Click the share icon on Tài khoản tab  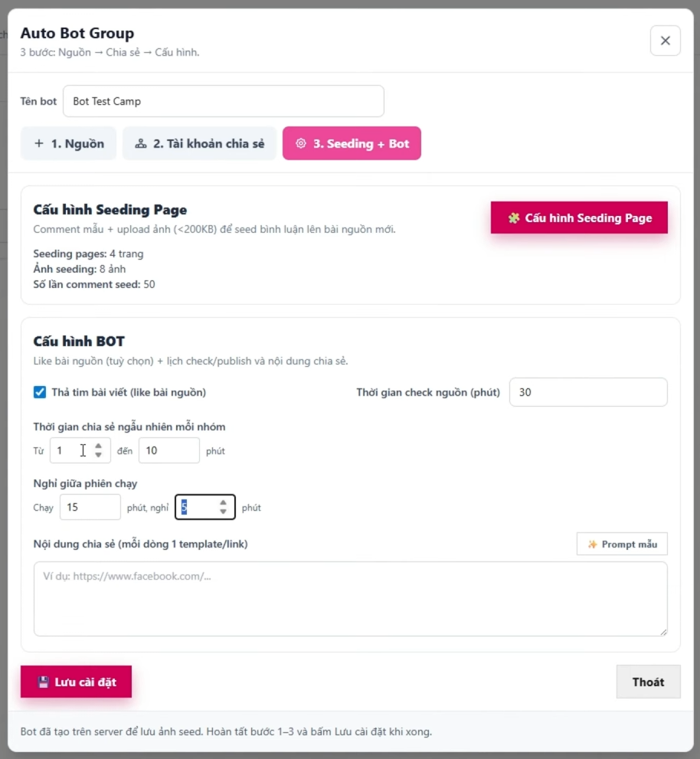click(x=140, y=143)
